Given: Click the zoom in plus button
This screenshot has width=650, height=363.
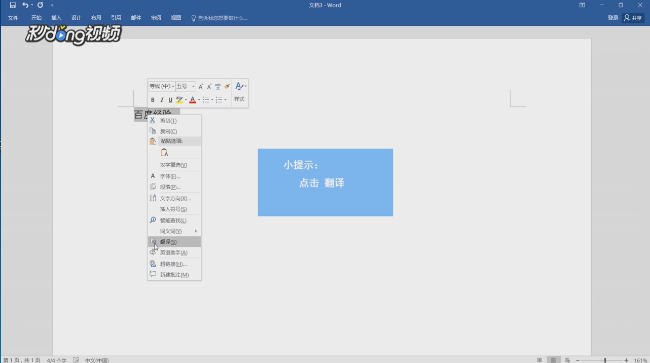Looking at the screenshot, I should coord(626,360).
